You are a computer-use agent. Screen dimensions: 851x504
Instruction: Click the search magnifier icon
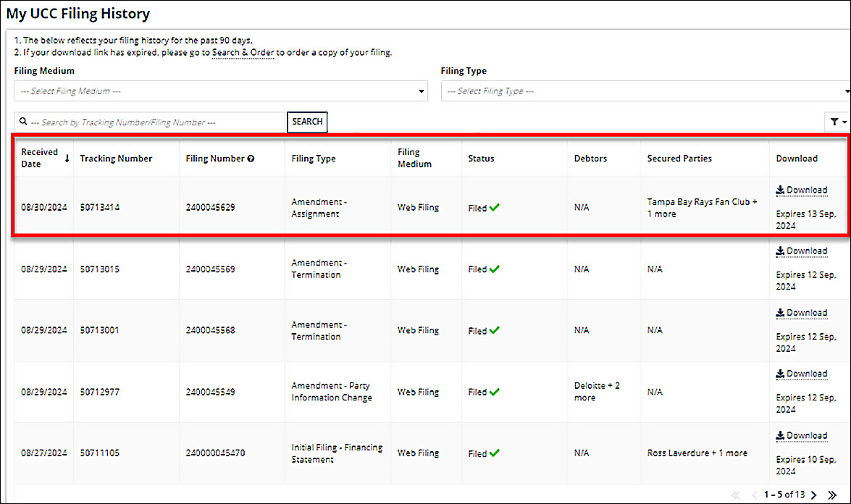pyautogui.click(x=23, y=122)
